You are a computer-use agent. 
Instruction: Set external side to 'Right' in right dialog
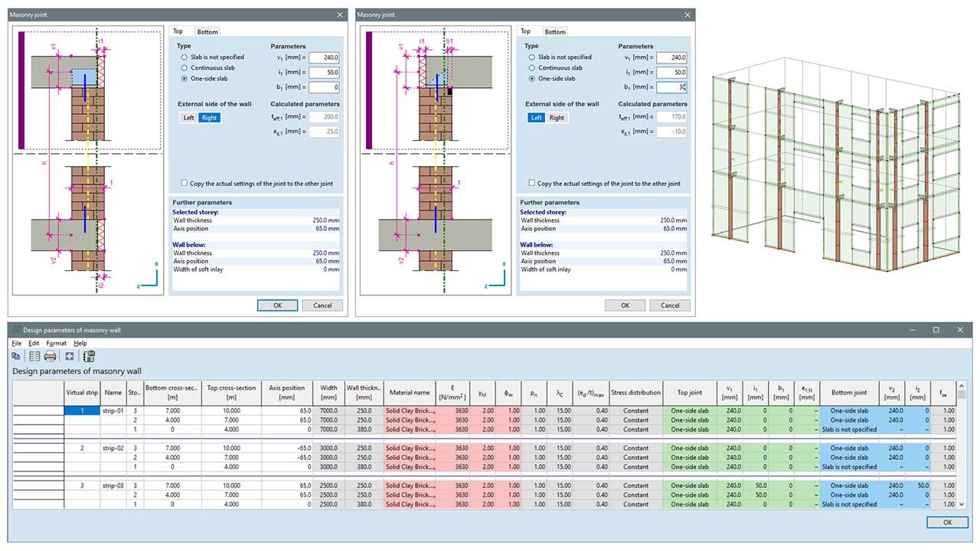[557, 118]
